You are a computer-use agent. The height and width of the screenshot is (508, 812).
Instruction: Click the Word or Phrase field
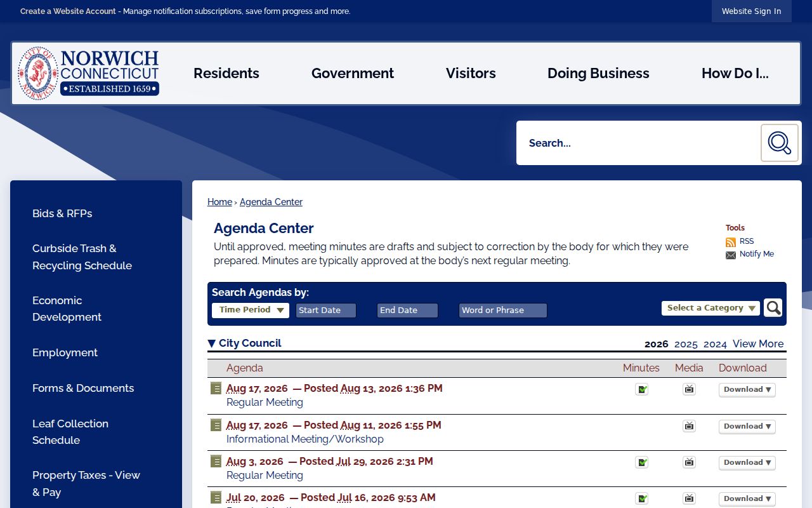(x=503, y=311)
